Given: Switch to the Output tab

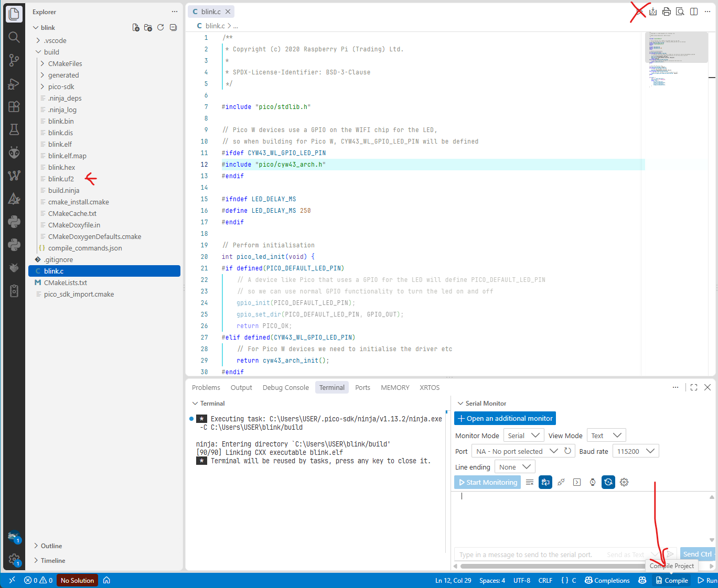Looking at the screenshot, I should pos(241,388).
